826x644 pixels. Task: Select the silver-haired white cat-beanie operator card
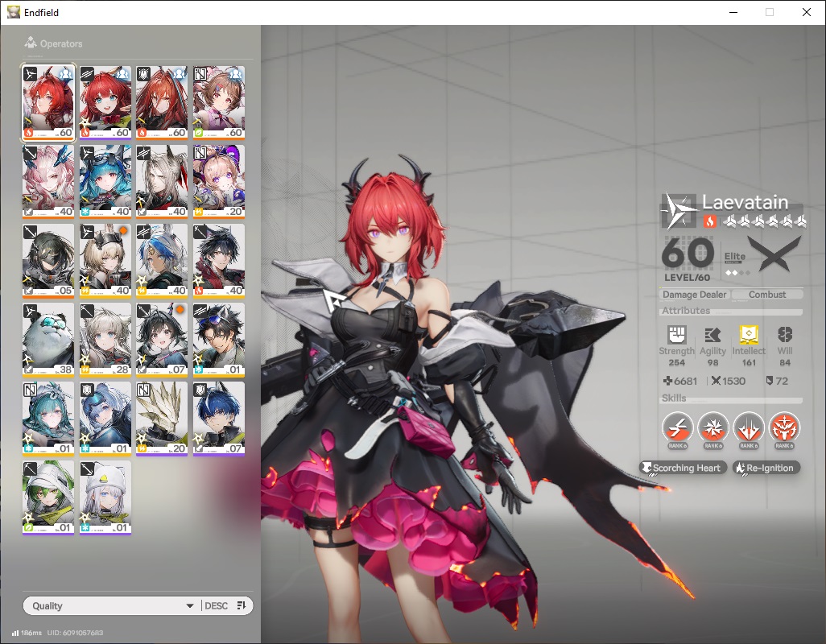(105, 497)
